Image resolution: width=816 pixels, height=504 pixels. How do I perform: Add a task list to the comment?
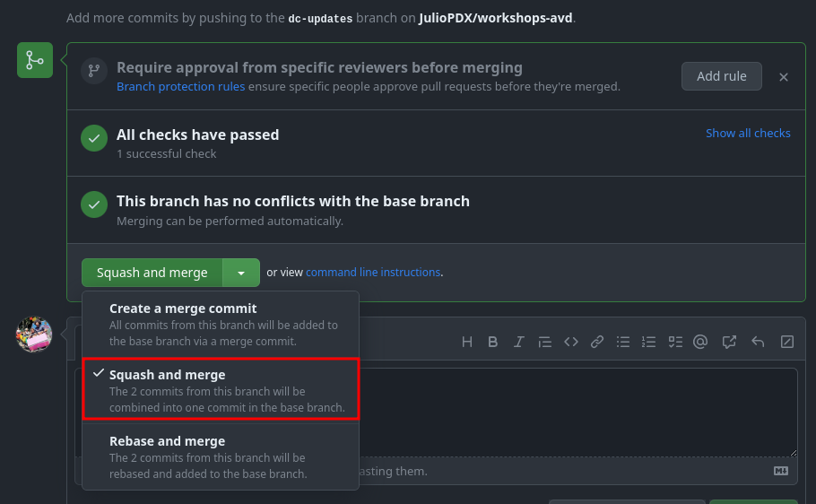(x=675, y=342)
